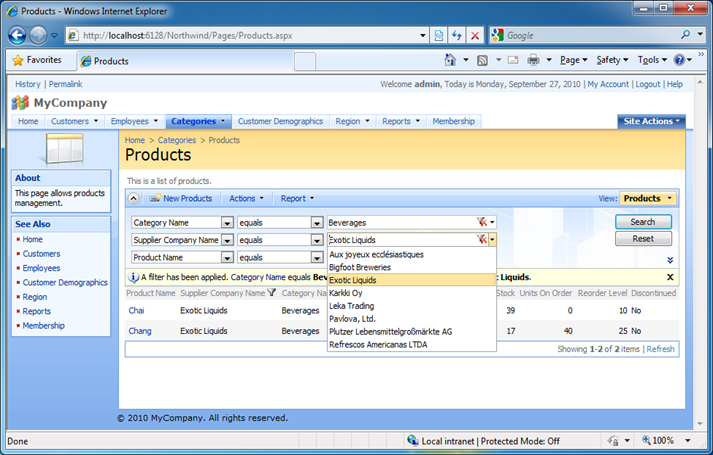Open the Actions menu in toolbar
This screenshot has width=713, height=455.
click(247, 199)
